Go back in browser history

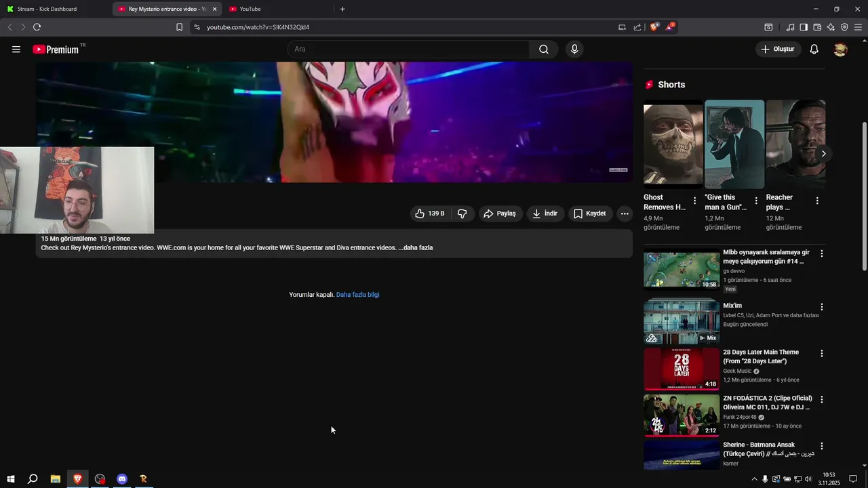tap(9, 27)
